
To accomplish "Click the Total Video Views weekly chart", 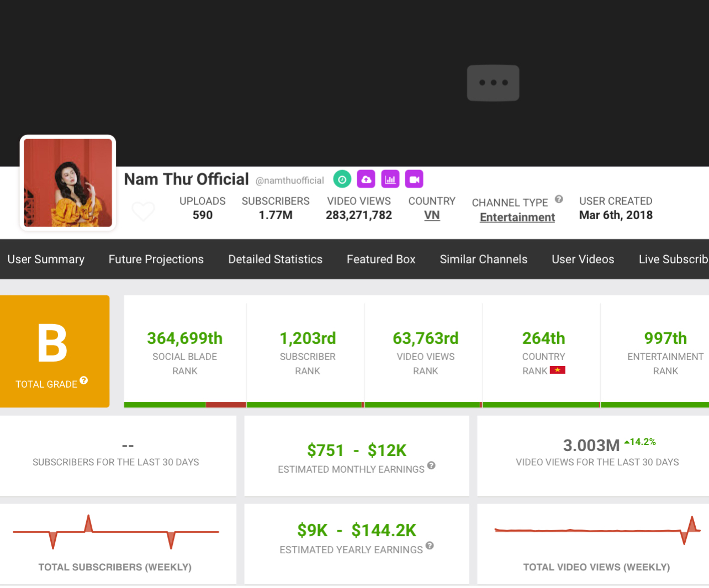I will point(597,530).
